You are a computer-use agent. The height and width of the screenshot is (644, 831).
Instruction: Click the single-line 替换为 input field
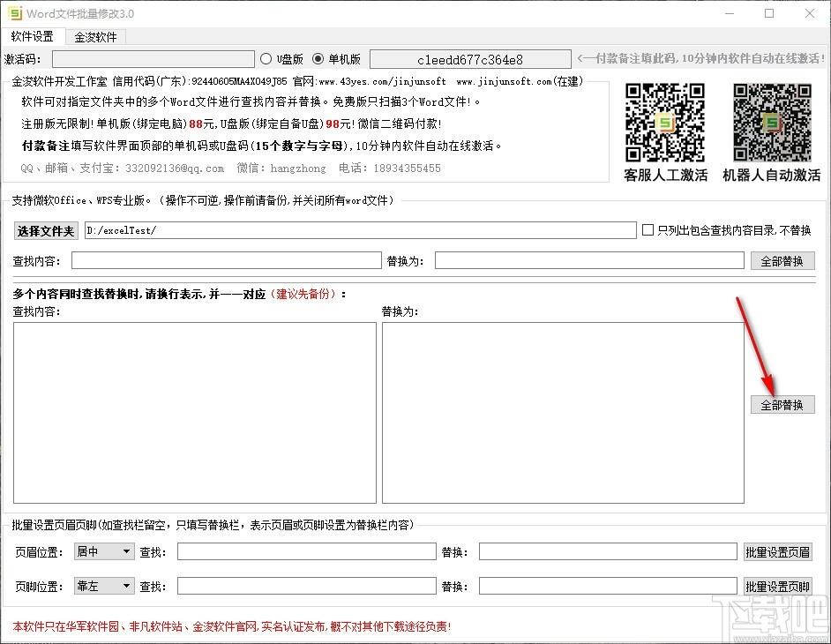pyautogui.click(x=589, y=260)
